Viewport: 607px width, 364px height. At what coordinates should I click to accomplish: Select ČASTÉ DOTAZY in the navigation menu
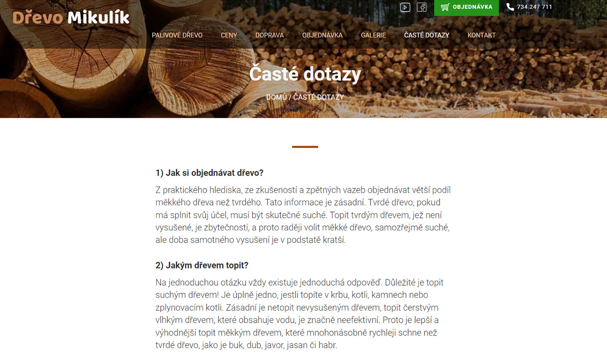coord(427,35)
